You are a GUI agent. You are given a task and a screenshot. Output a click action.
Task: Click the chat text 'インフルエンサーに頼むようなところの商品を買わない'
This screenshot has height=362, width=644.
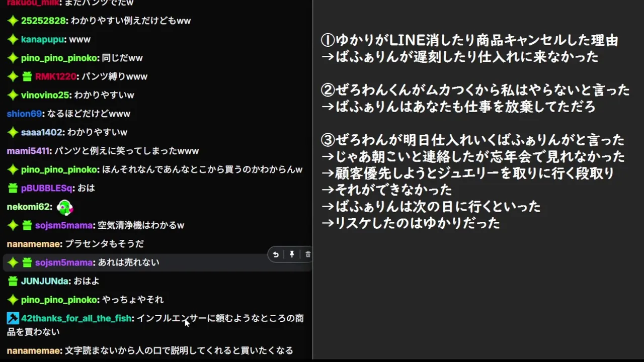[155, 325]
